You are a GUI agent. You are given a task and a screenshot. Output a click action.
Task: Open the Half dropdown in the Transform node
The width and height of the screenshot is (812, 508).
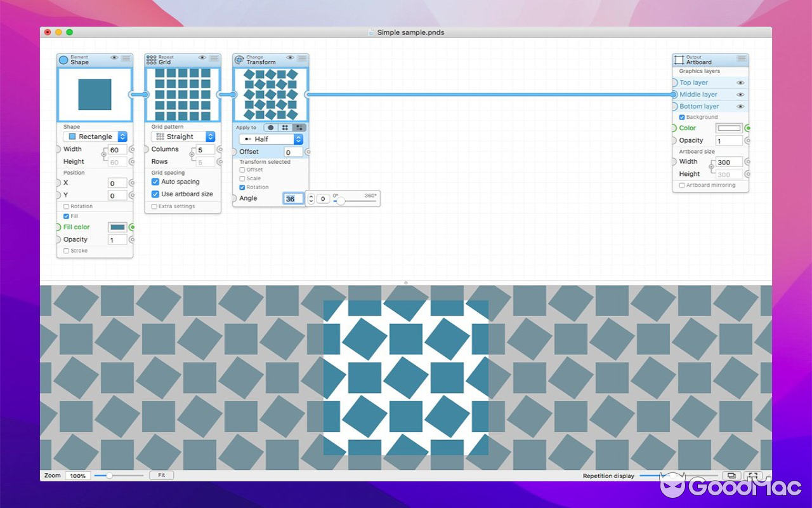pyautogui.click(x=269, y=138)
